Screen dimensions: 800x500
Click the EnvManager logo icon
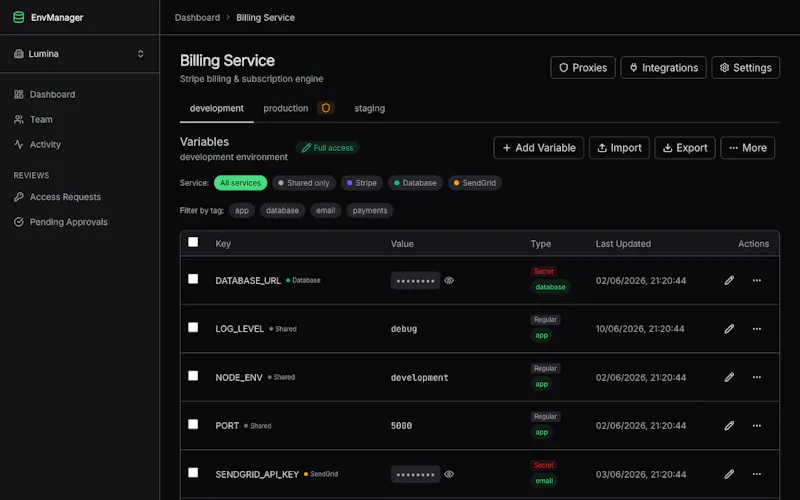(x=18, y=17)
